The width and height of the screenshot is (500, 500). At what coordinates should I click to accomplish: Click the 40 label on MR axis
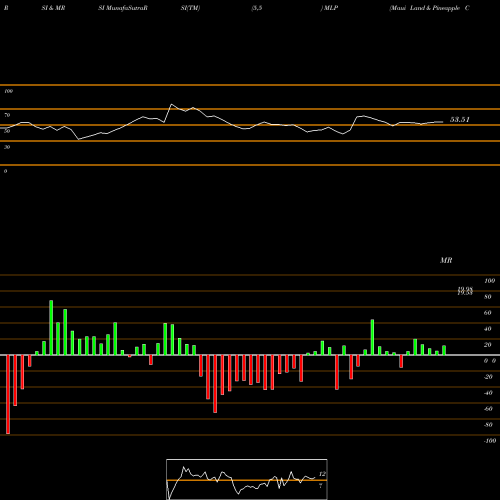pyautogui.click(x=488, y=329)
